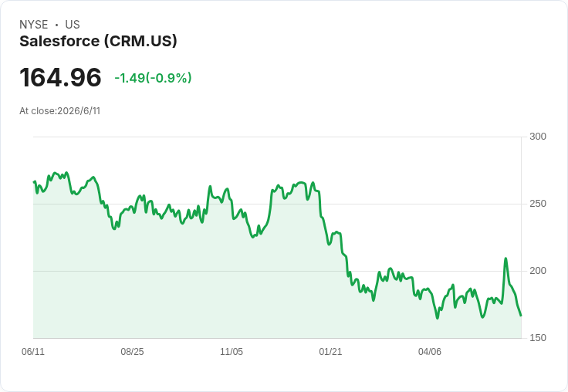Select the 01/21 date axis label
Screen dimensions: 568x392
(330, 351)
